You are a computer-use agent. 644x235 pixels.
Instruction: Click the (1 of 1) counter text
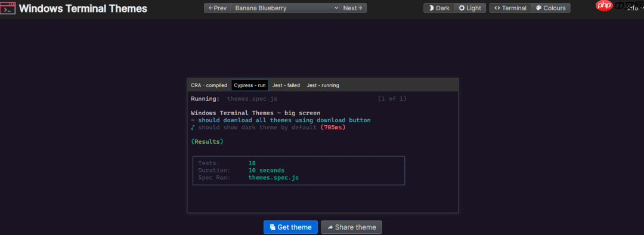point(392,98)
